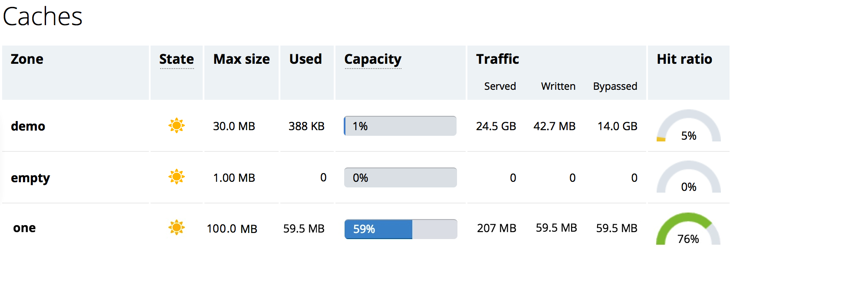Select the empty zone name

pos(30,178)
